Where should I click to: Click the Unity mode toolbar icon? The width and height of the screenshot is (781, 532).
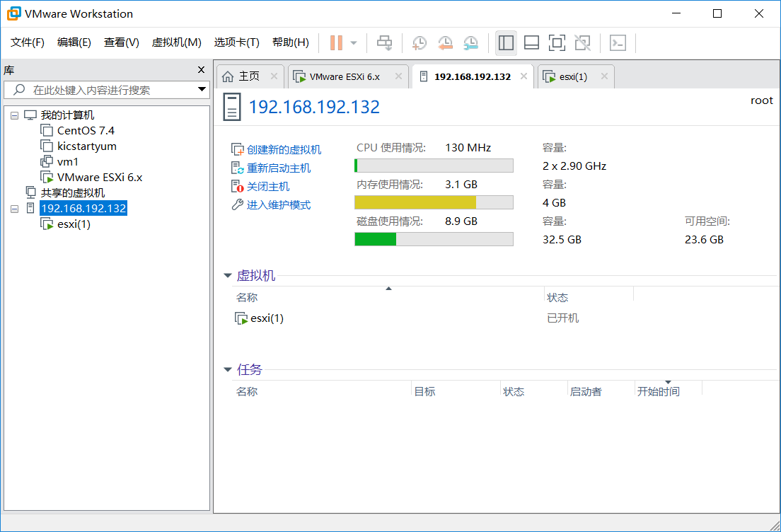tap(582, 43)
